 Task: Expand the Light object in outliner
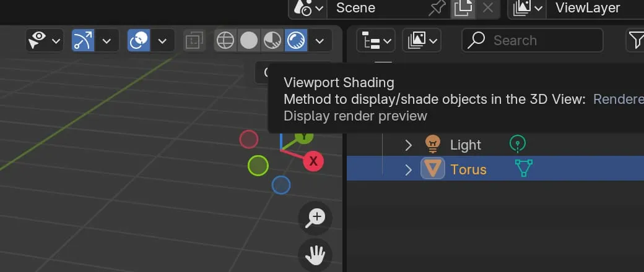coord(408,145)
